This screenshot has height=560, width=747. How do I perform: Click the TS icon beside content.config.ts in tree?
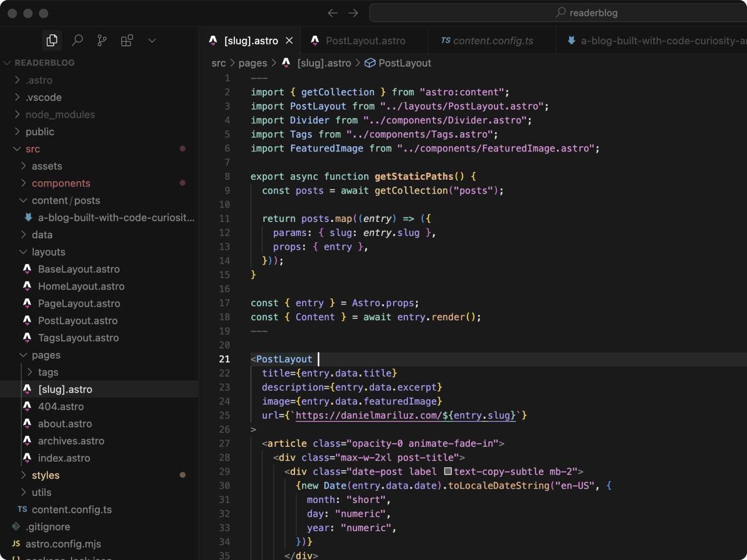[x=22, y=509]
